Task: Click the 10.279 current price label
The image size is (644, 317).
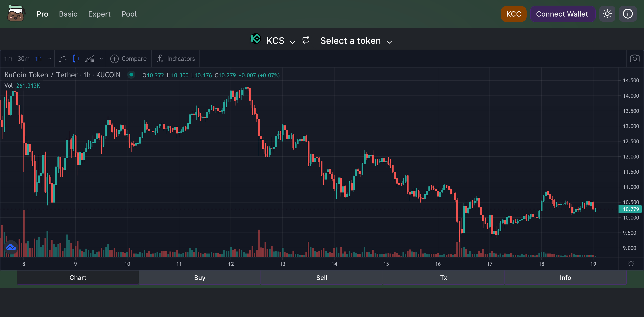Action: pos(630,209)
